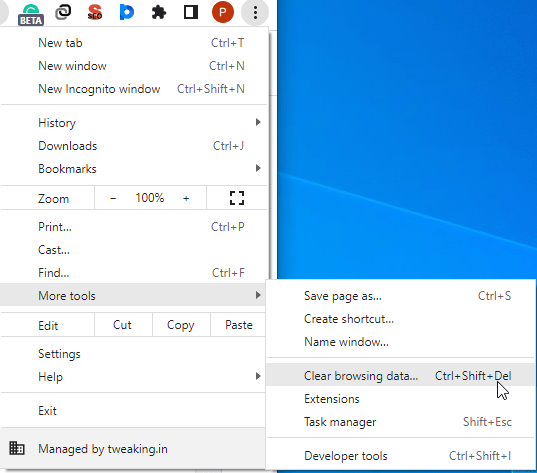Enter fullscreen using the Zoom row icon
This screenshot has height=473, width=537.
pyautogui.click(x=237, y=198)
